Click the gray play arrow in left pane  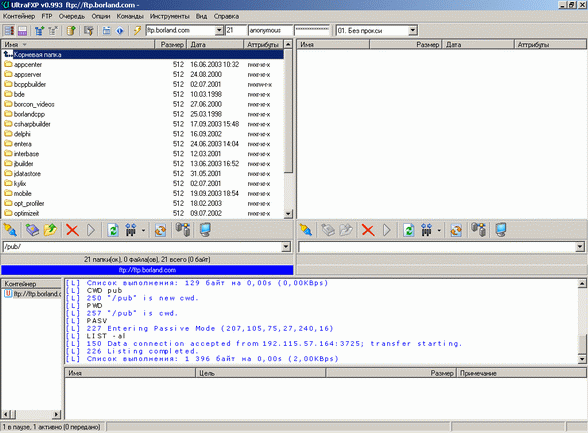click(x=90, y=230)
